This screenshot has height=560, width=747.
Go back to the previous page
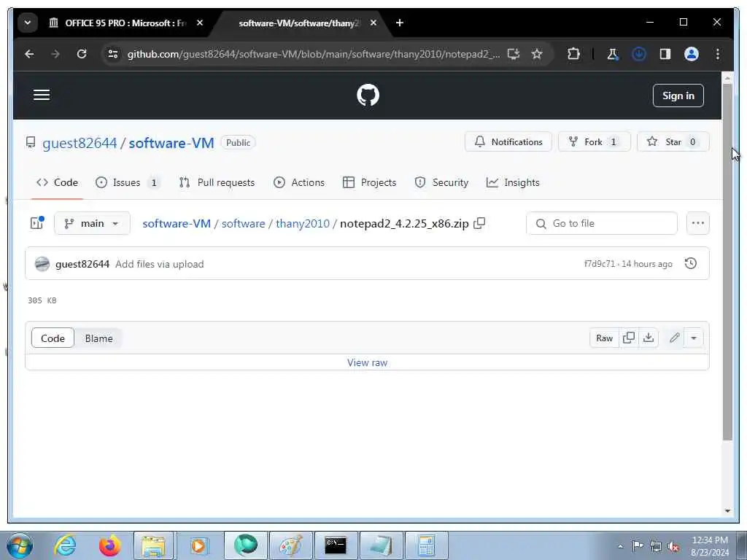point(29,54)
